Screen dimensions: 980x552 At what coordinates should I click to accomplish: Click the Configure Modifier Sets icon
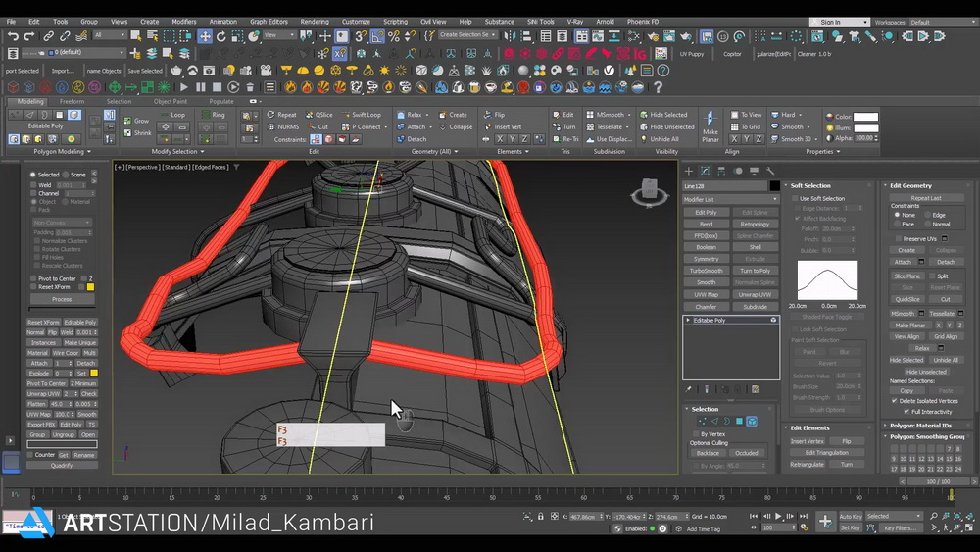[x=756, y=389]
